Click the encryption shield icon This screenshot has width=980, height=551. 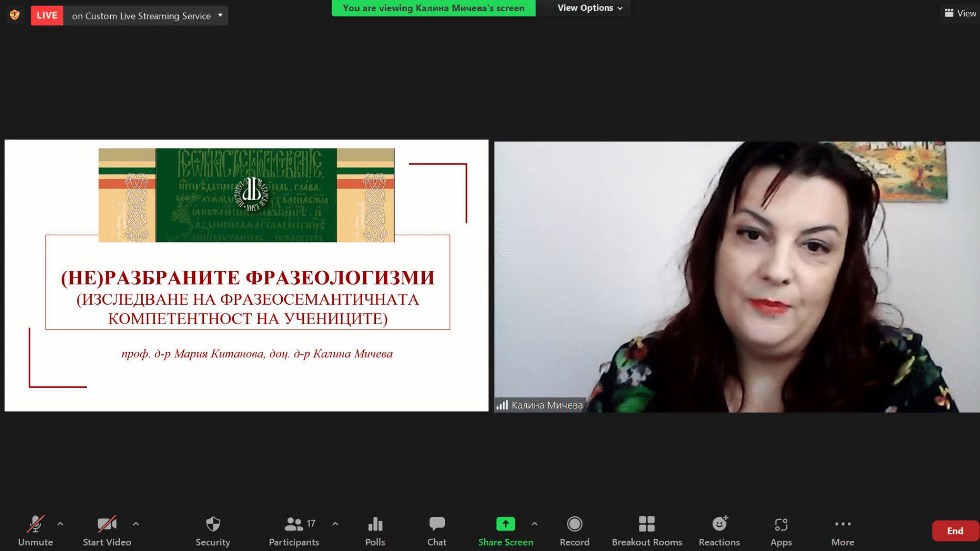pyautogui.click(x=15, y=15)
